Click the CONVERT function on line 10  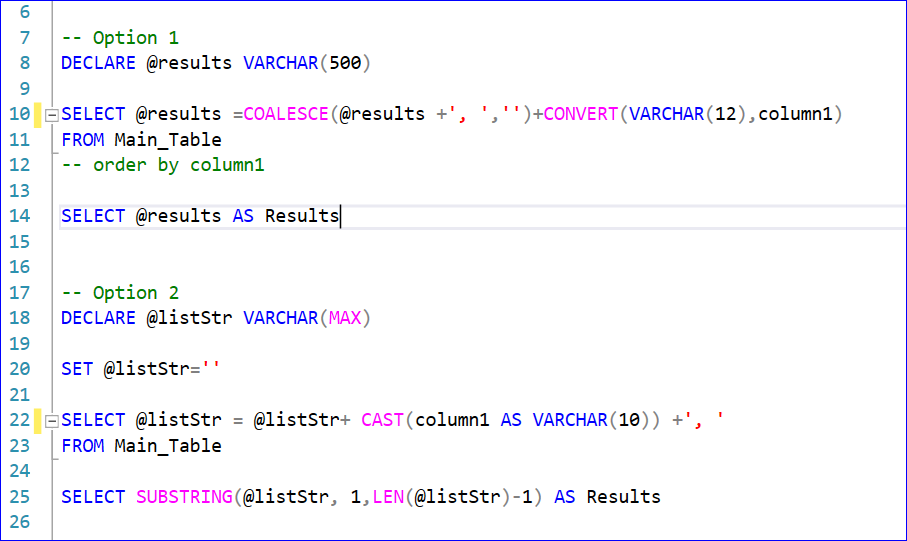(581, 114)
